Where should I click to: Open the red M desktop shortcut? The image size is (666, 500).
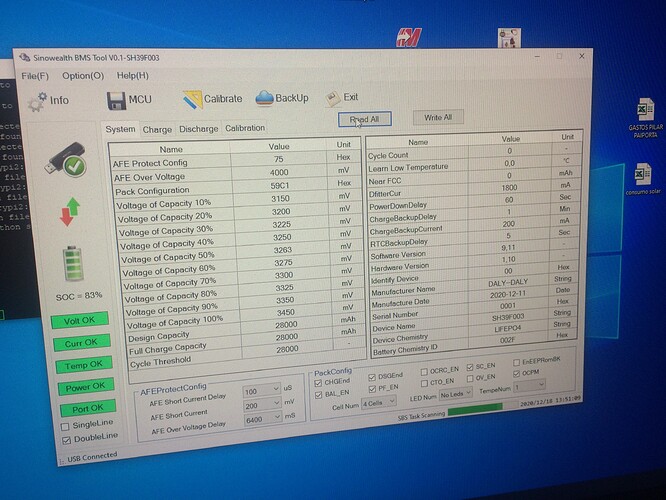point(409,37)
